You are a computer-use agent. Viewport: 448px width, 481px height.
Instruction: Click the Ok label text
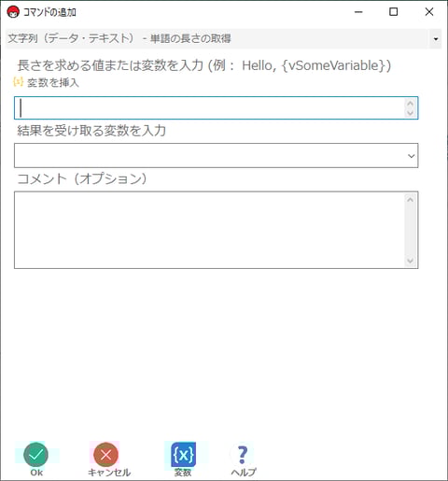pos(36,473)
